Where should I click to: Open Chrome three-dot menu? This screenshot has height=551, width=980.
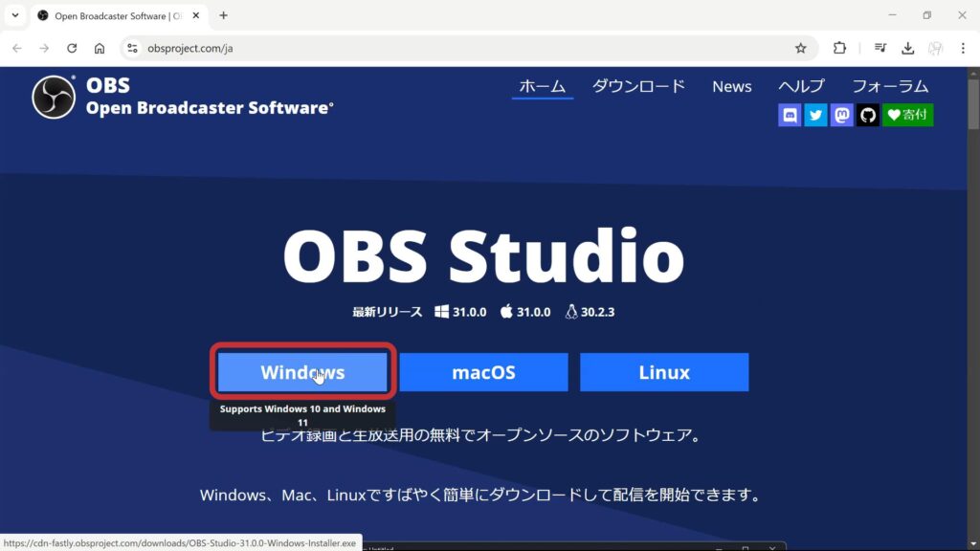click(962, 48)
